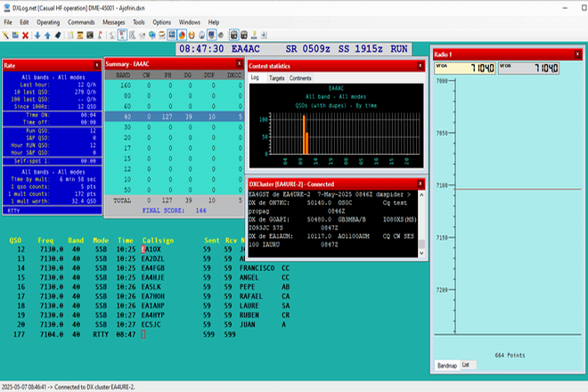Image resolution: width=588 pixels, height=392 pixels.
Task: Switch to the Log tab in Contest statistics
Action: click(255, 78)
